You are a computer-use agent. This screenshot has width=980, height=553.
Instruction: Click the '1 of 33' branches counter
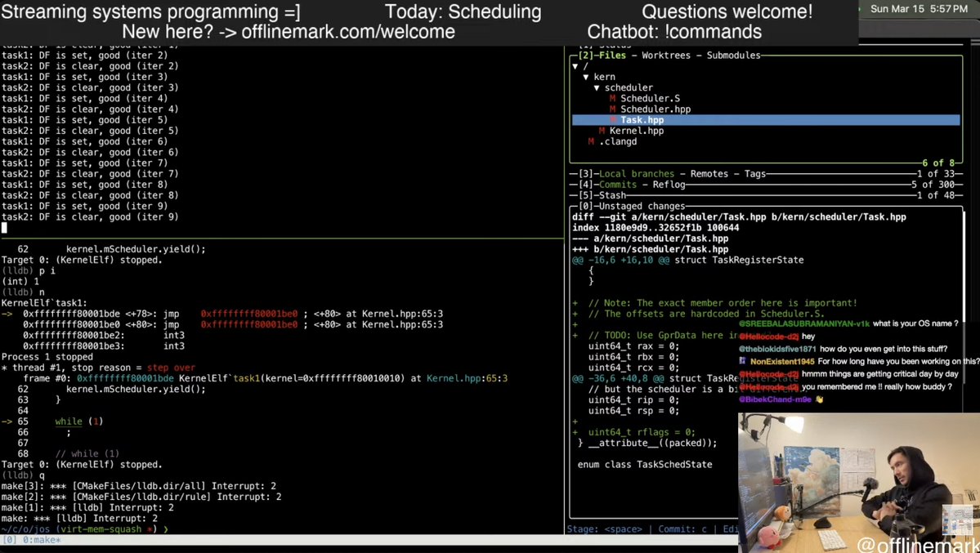click(936, 174)
